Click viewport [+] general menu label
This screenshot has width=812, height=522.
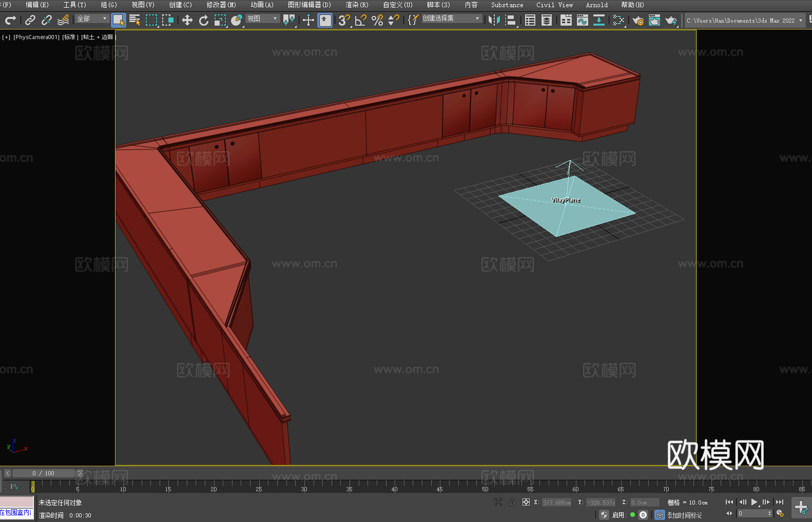click(x=6, y=37)
